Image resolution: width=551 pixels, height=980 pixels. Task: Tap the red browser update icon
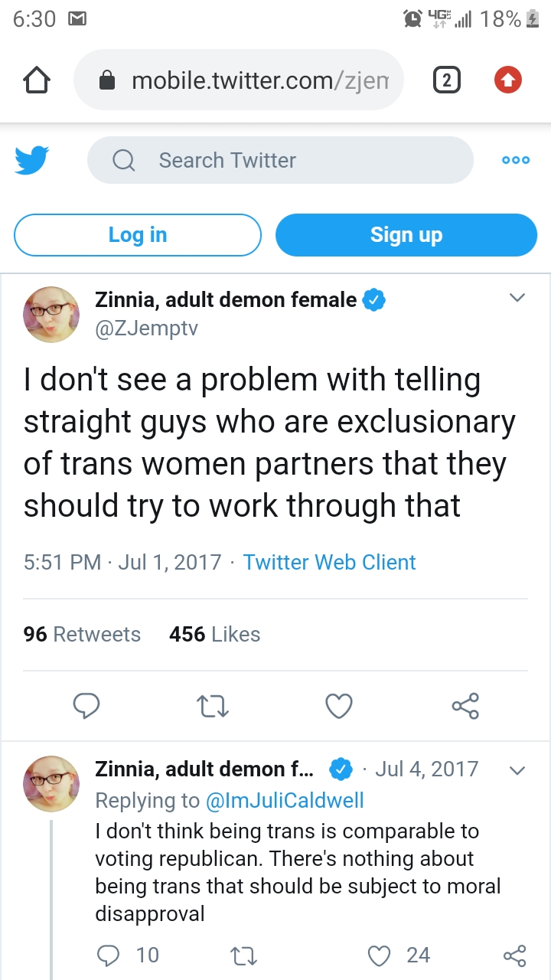(x=507, y=80)
